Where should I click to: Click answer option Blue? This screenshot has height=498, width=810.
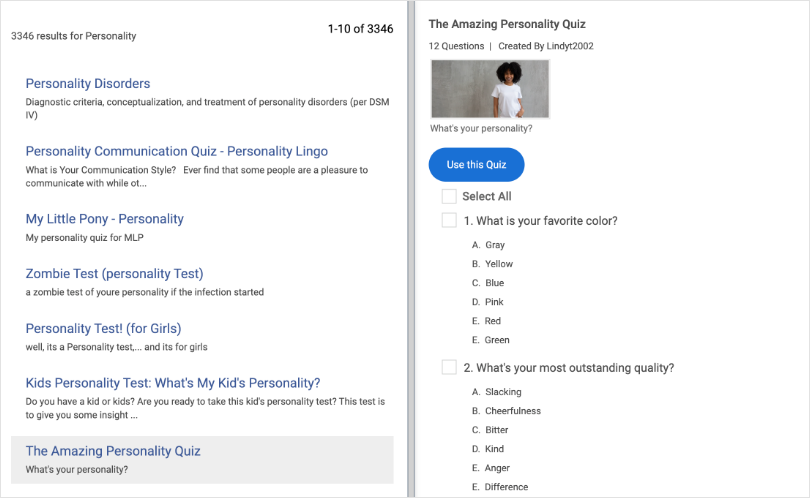pyautogui.click(x=495, y=283)
